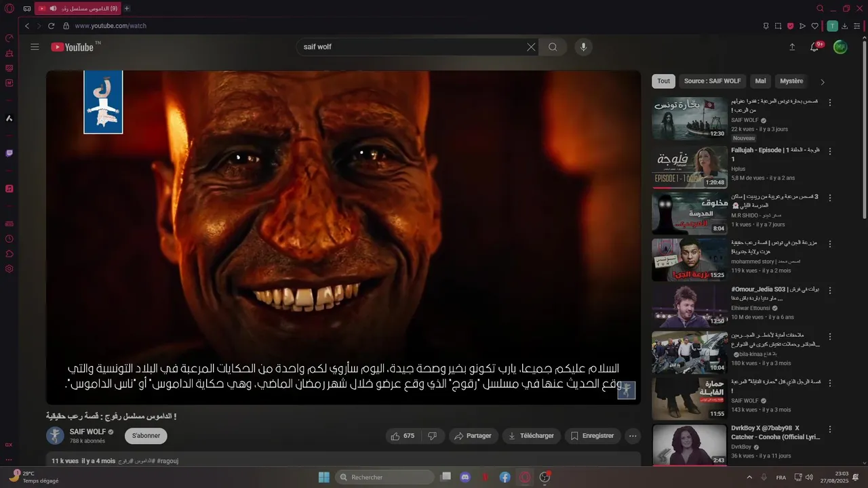Open YouTube guide hamburger menu
This screenshot has height=488, width=868.
35,47
